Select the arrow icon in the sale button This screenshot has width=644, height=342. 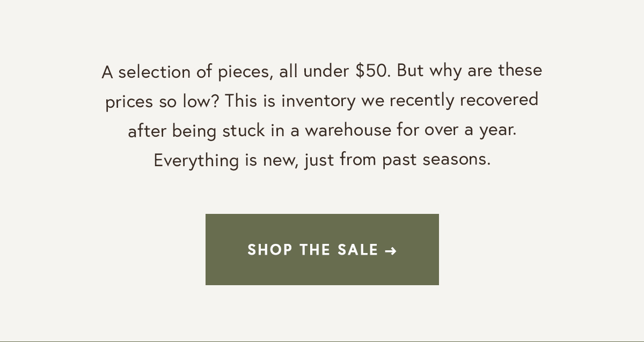pos(391,250)
